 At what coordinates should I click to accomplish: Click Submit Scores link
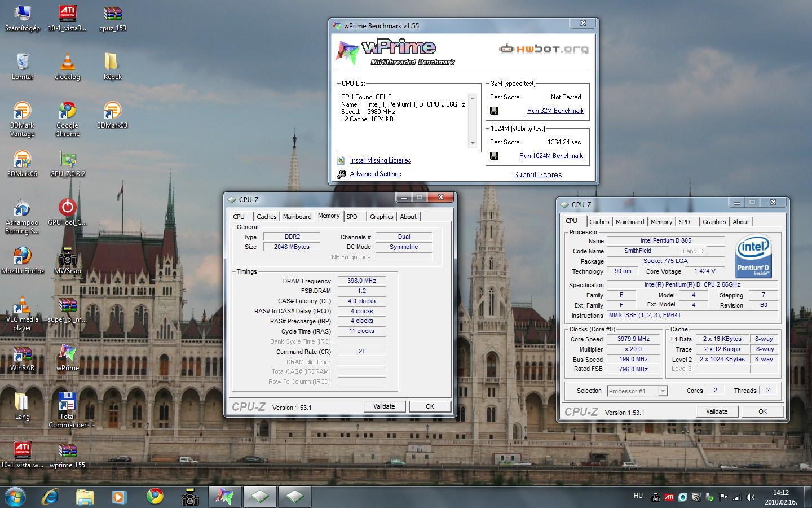tap(537, 174)
